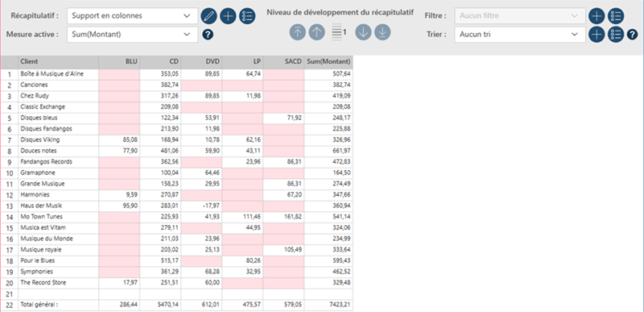Screen dimensions: 644x312
Task: Open the Trier dropdown Aucun tri
Action: 520,35
